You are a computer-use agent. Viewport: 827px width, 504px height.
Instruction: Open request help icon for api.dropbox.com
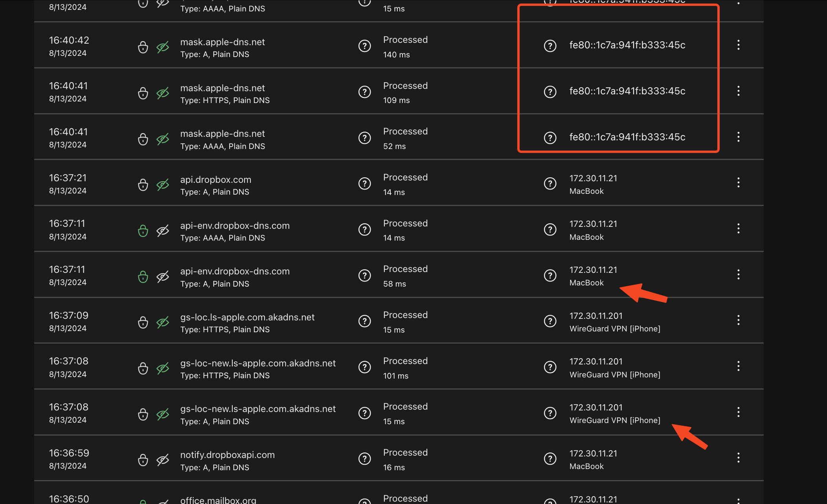(x=364, y=184)
